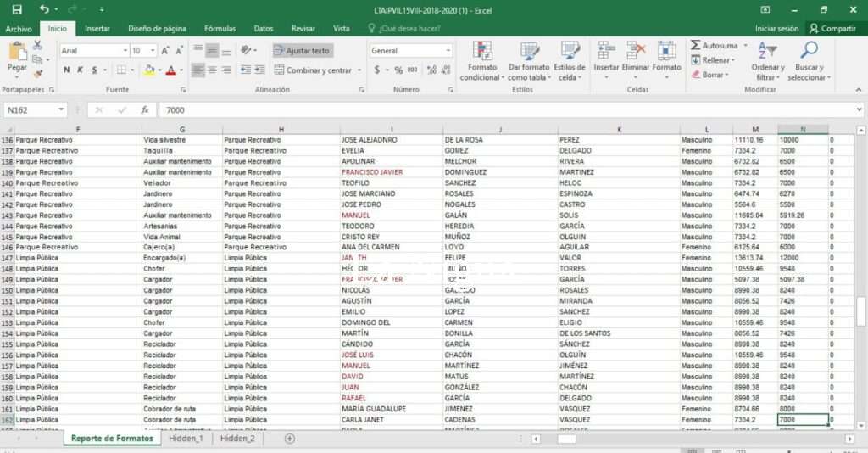Toggle bold (N) formatting

(66, 70)
